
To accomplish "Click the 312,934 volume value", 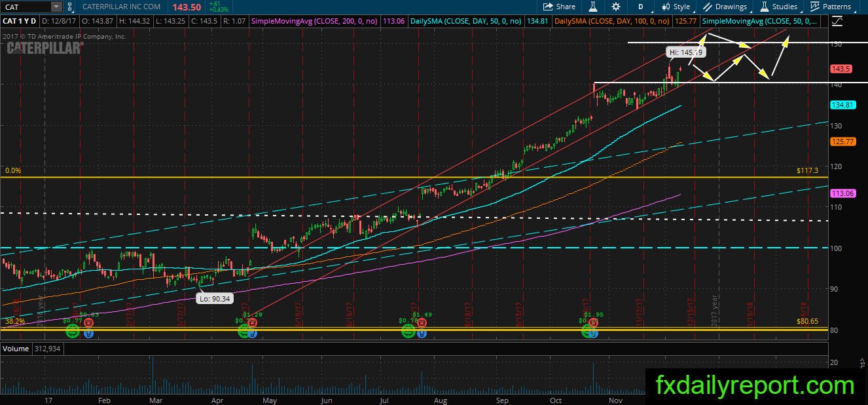I will (x=47, y=348).
